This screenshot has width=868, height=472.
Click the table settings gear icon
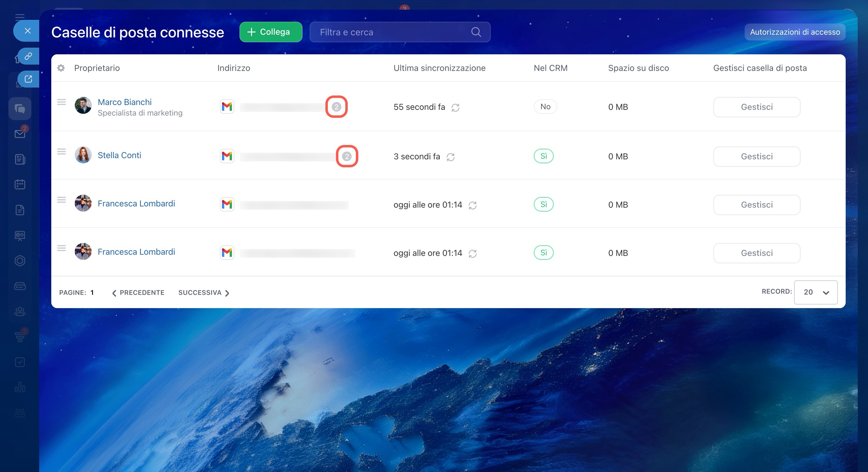pos(61,68)
